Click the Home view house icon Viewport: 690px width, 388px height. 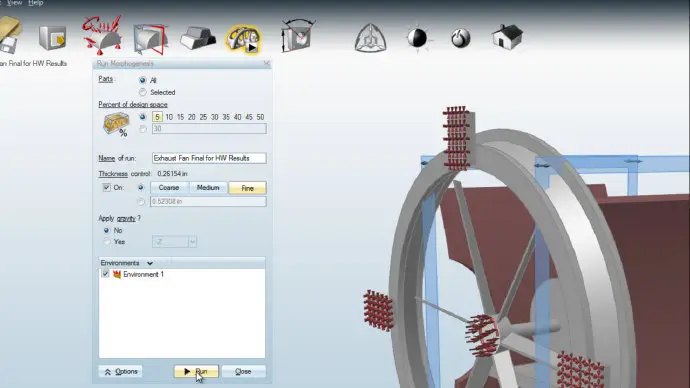click(x=507, y=37)
